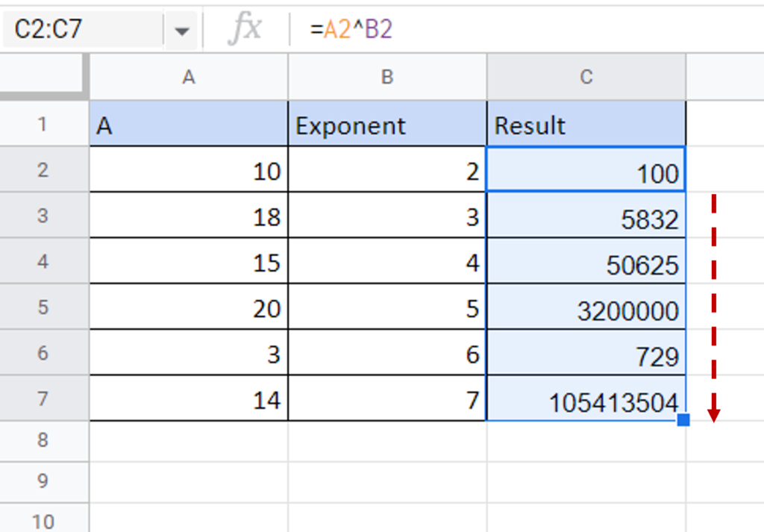
Task: Click exponent cell containing 4
Action: tap(387, 261)
